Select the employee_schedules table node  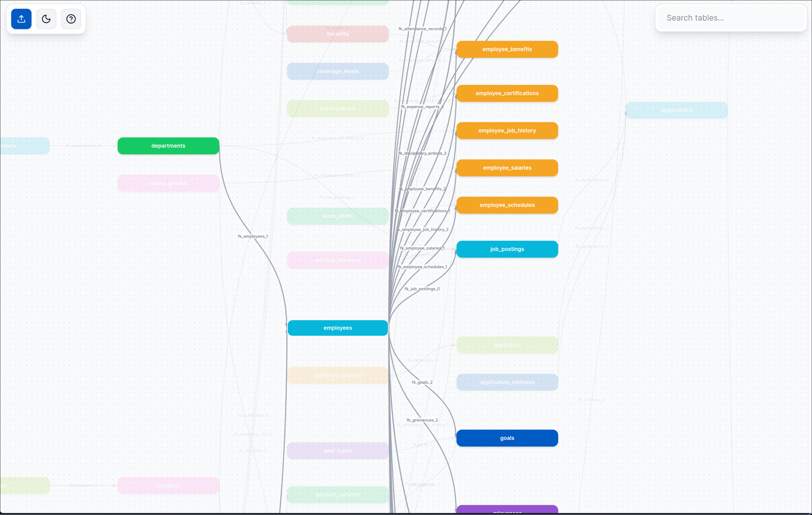[x=507, y=205]
